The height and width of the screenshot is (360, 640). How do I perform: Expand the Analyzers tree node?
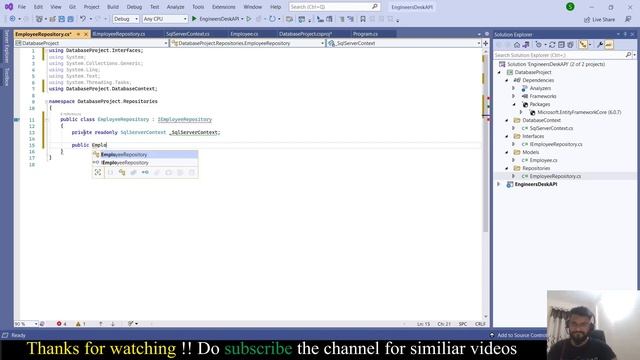[x=514, y=88]
